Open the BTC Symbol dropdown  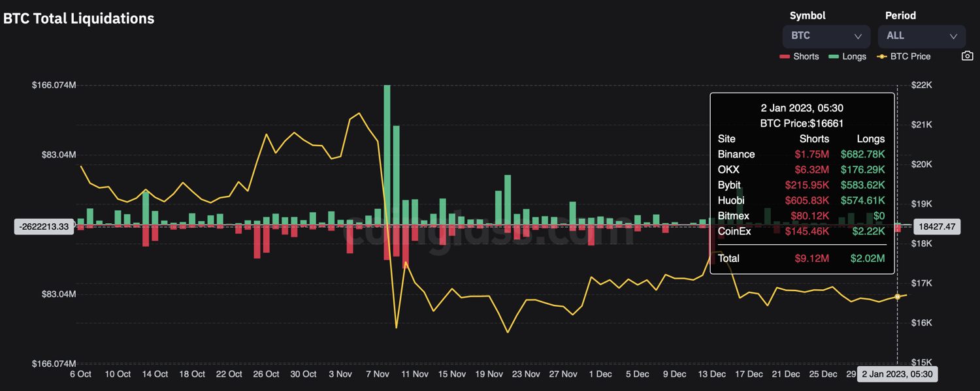click(x=826, y=36)
